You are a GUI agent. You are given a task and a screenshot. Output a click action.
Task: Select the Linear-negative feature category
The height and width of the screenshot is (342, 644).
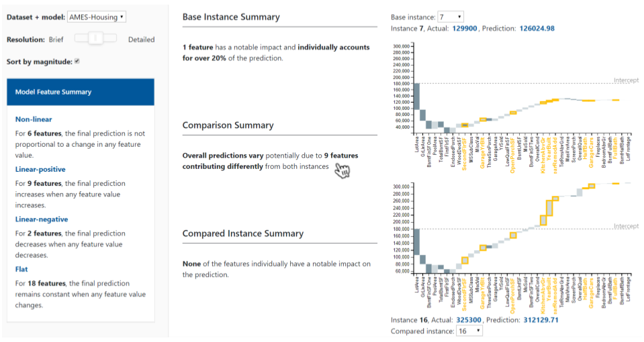pos(42,219)
